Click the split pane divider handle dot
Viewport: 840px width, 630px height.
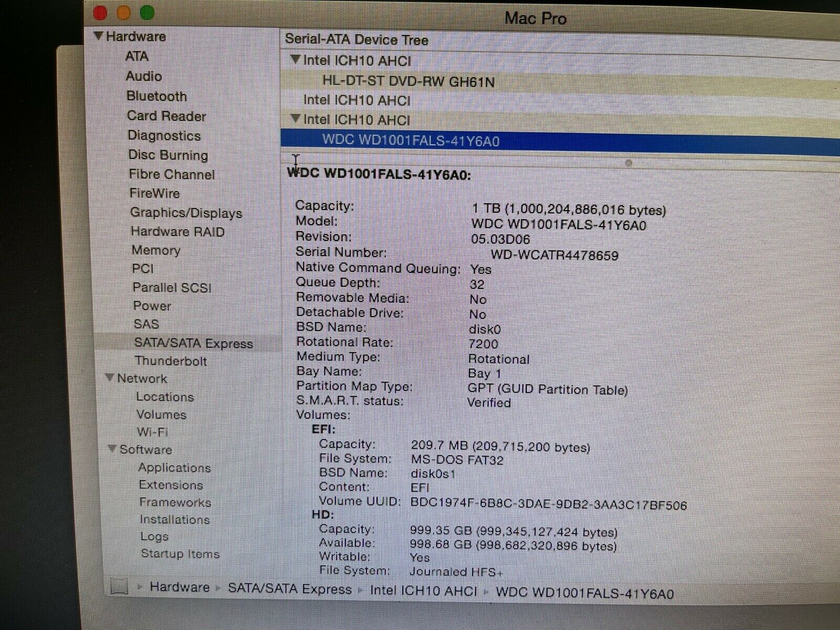click(628, 163)
